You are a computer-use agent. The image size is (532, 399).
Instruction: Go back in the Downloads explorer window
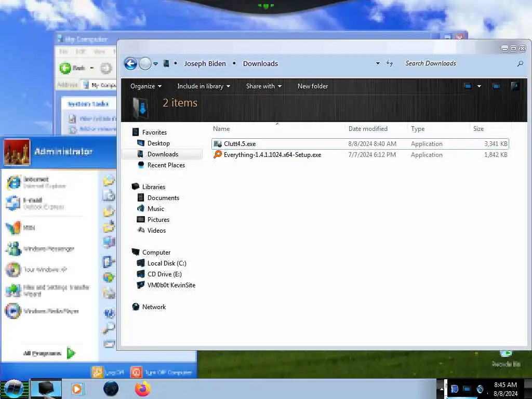click(130, 63)
